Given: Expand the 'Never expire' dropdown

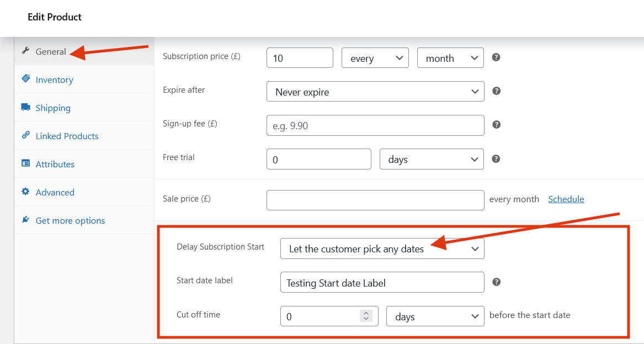Looking at the screenshot, I should [375, 92].
